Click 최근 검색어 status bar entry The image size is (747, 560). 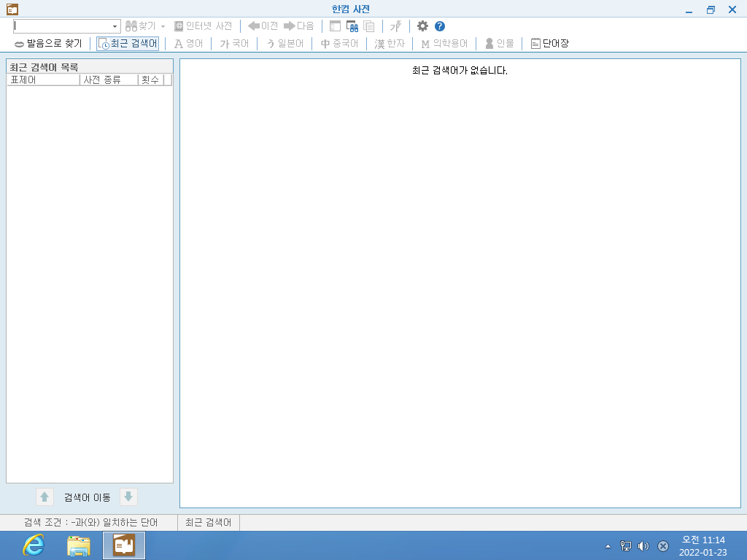click(208, 522)
